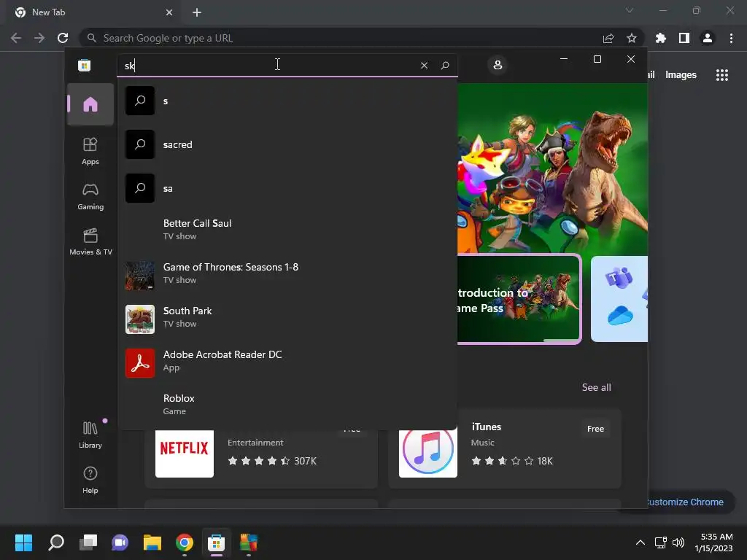This screenshot has height=560, width=747.
Task: Clear the Store search box text
Action: point(424,65)
